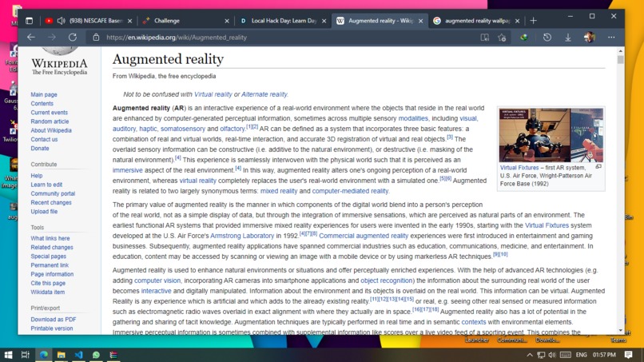
Task: Open immersive reader icon in address bar
Action: click(485, 38)
